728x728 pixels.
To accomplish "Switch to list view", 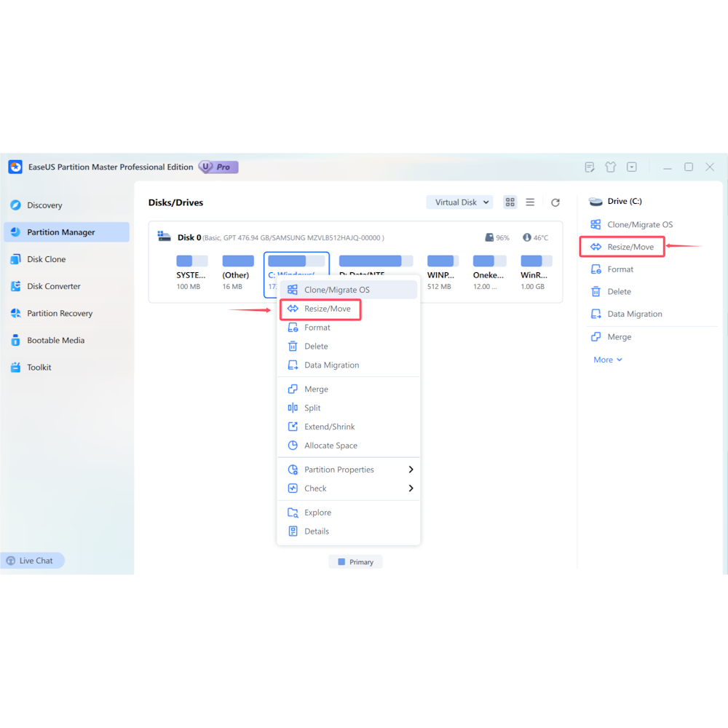I will 531,202.
